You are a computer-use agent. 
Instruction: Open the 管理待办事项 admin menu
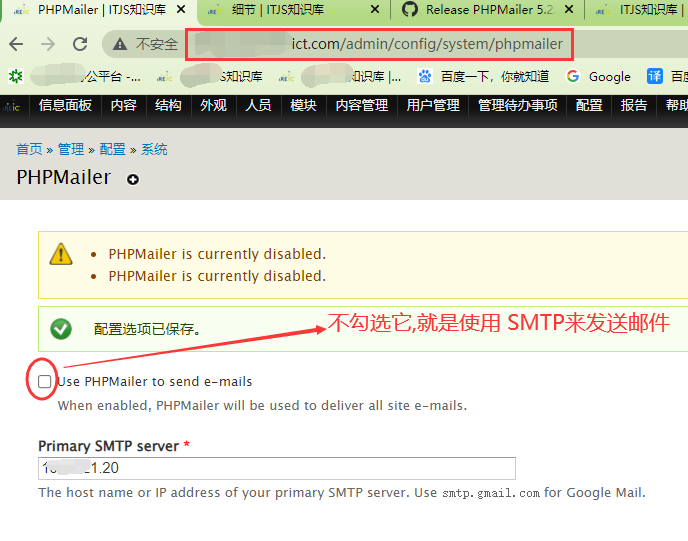tap(518, 105)
